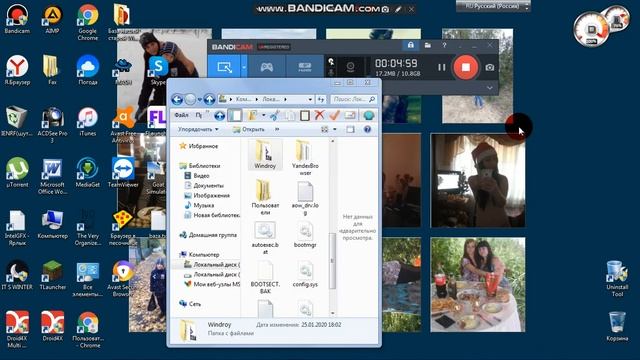Image resolution: width=640 pixels, height=360 pixels.
Task: Select the autoexec.bat file
Action: 265,238
